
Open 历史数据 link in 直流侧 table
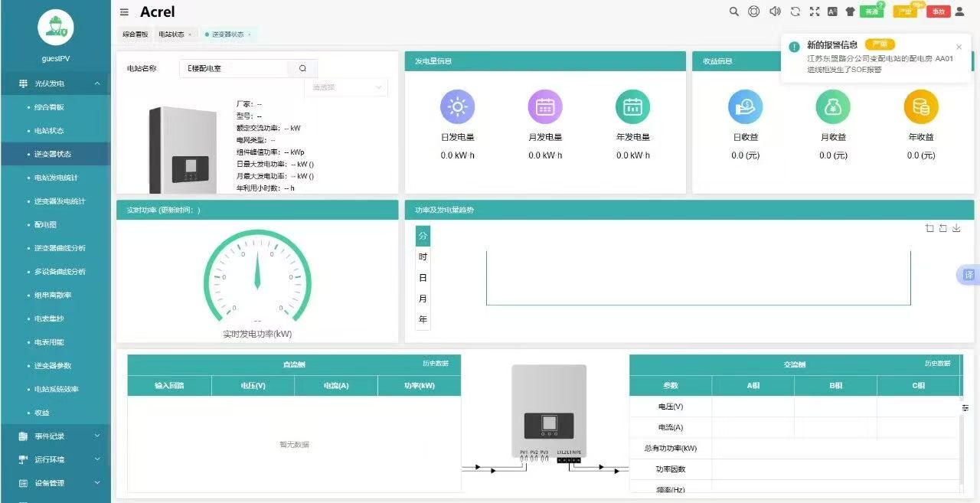click(x=436, y=363)
